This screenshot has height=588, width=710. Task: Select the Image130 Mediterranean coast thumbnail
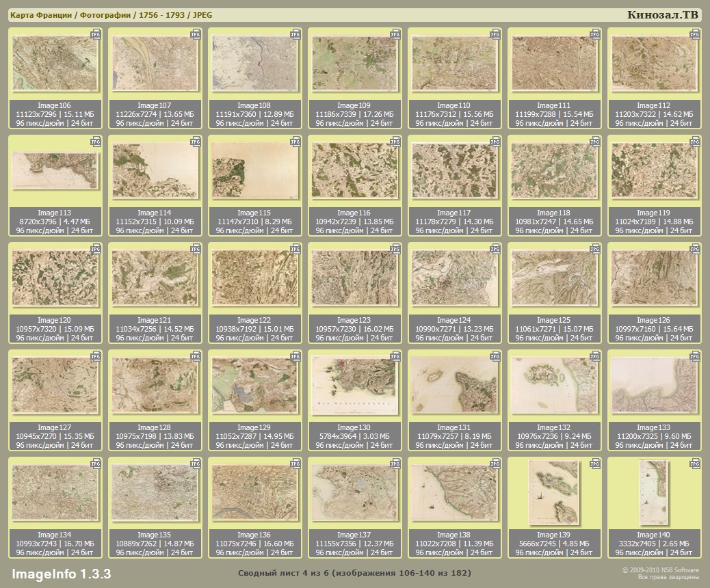(x=354, y=386)
